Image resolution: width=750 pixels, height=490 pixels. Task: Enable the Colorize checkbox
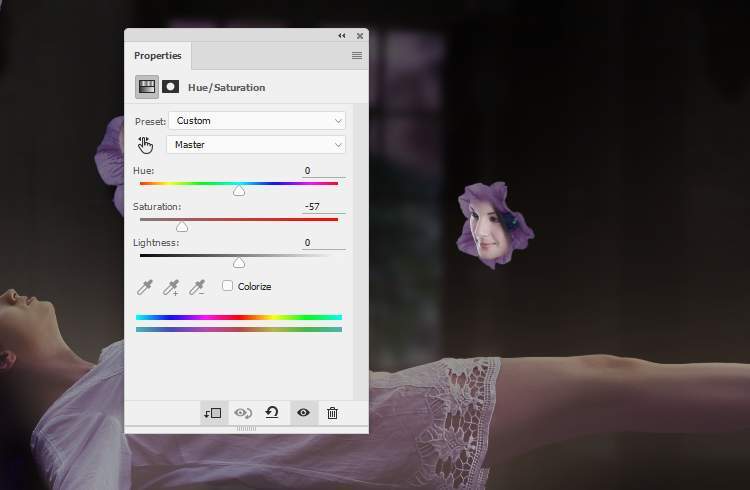(x=228, y=286)
